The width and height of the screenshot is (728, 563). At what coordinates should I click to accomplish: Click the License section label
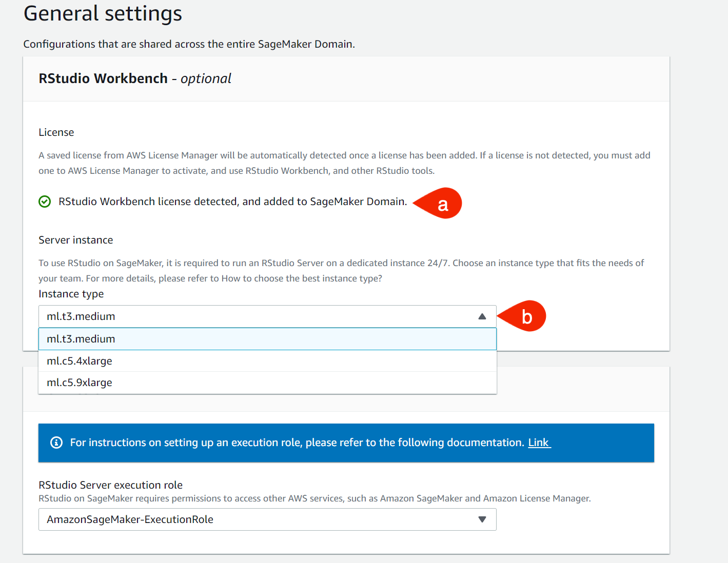(56, 132)
